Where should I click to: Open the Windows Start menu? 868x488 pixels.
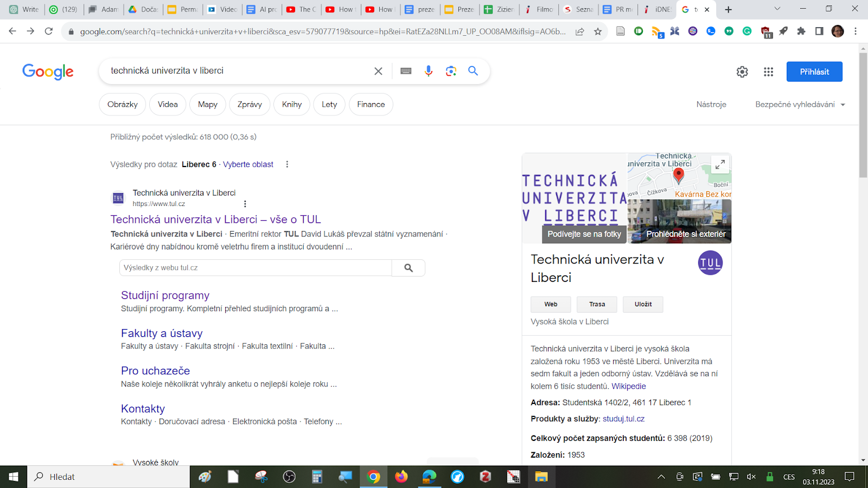14,477
